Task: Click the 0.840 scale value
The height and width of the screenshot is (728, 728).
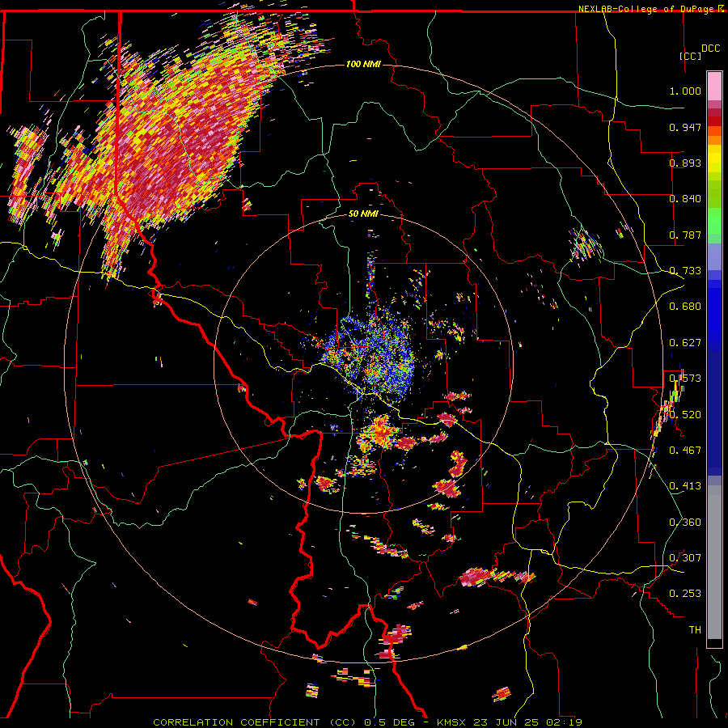Action: 685,198
